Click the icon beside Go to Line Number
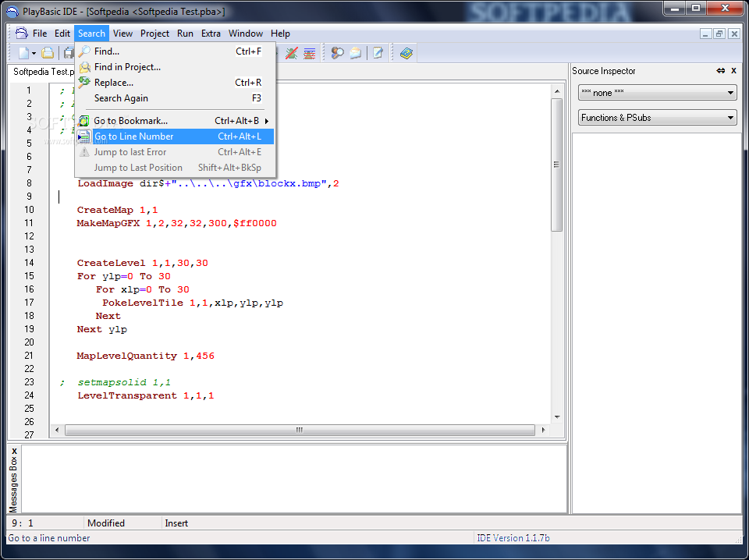 83,136
